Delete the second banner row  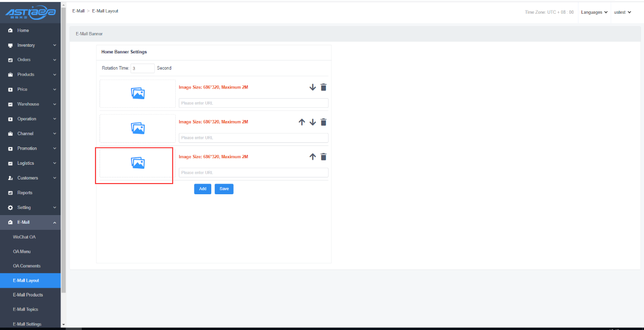(324, 122)
